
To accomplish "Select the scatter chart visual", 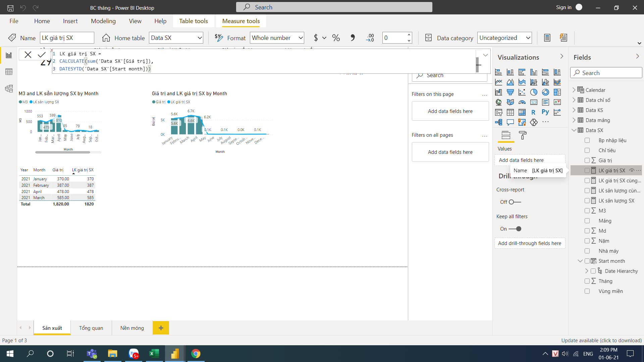I will tap(522, 92).
